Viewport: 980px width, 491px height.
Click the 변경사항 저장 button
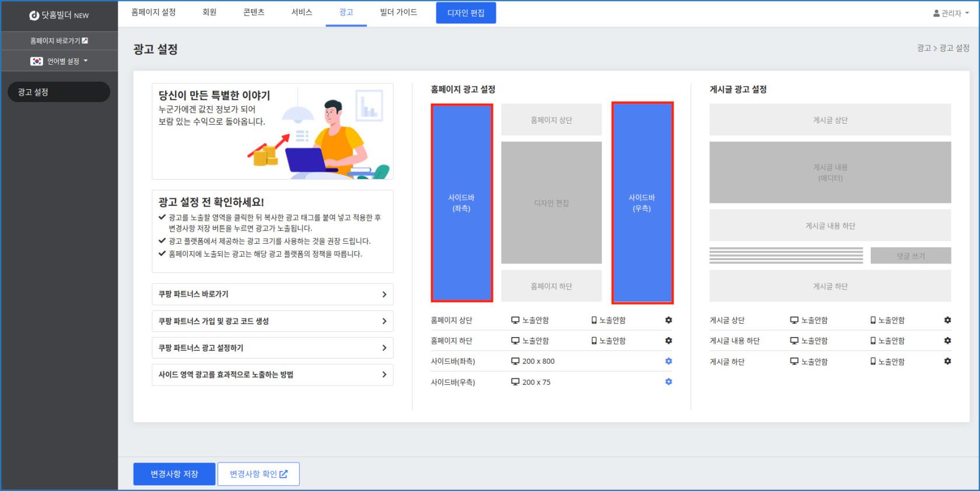(174, 474)
